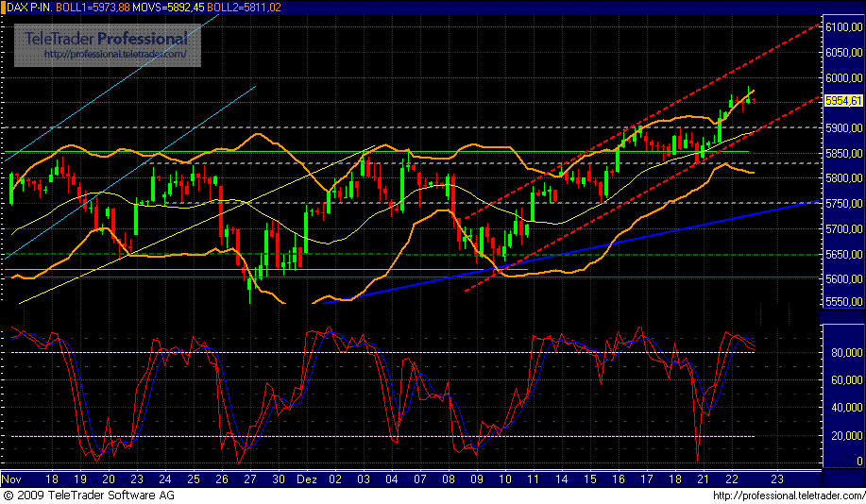Click the 40,000 oscillator axis label
This screenshot has width=866, height=504.
[847, 408]
